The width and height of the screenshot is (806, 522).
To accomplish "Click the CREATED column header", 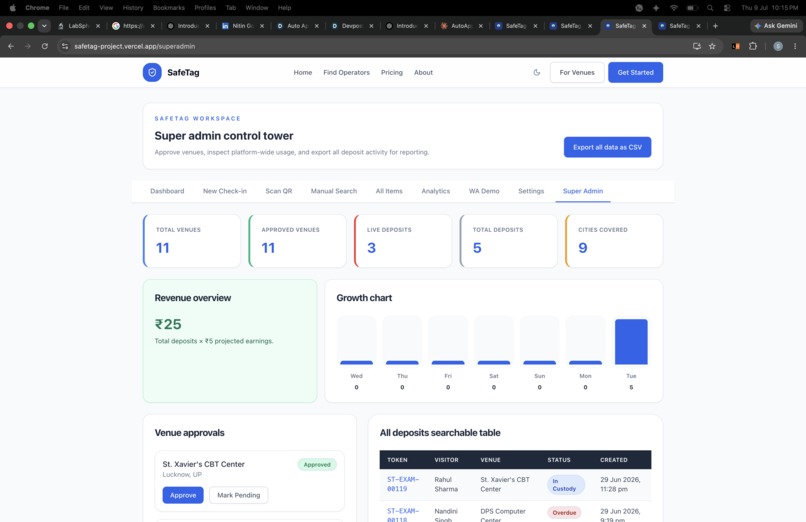I will click(613, 460).
